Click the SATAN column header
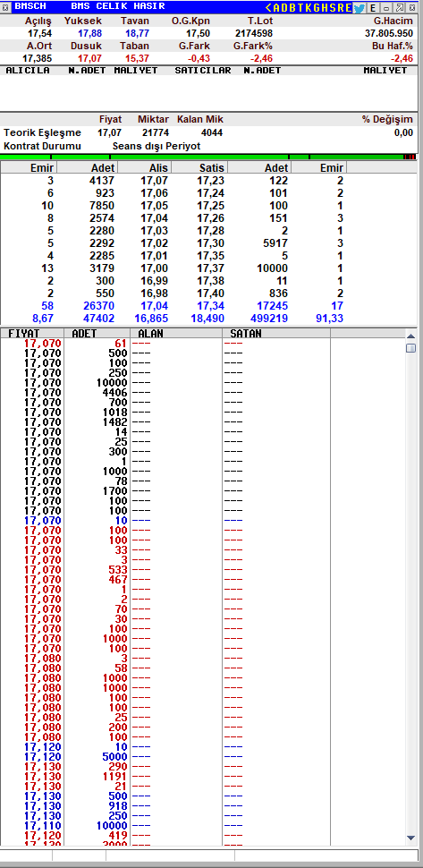This screenshot has width=423, height=868. coord(276,333)
